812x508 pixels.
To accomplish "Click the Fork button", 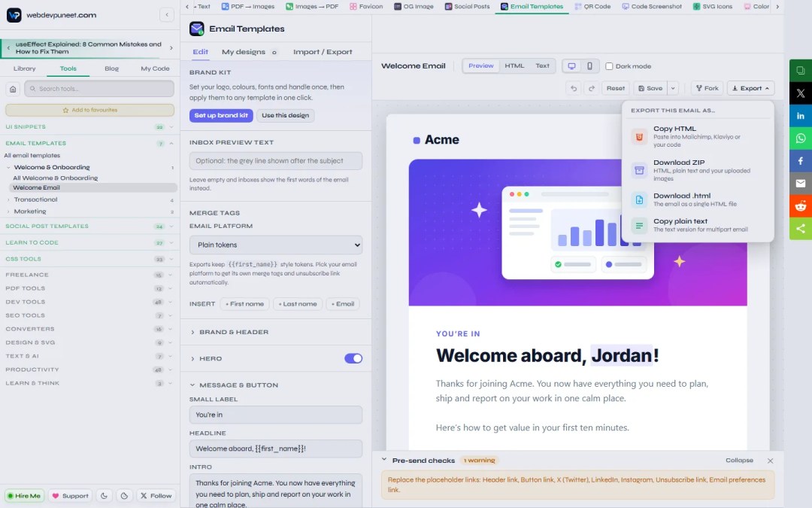I will click(x=707, y=88).
